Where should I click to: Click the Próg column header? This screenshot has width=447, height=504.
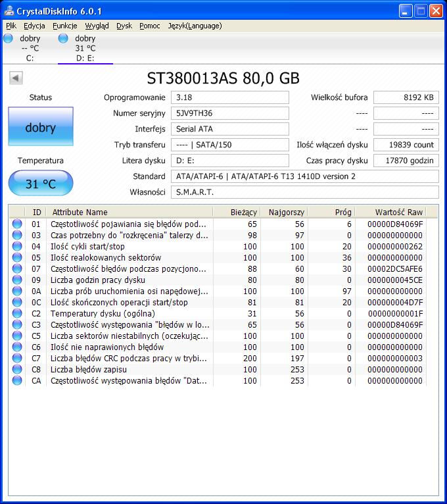tap(331, 212)
